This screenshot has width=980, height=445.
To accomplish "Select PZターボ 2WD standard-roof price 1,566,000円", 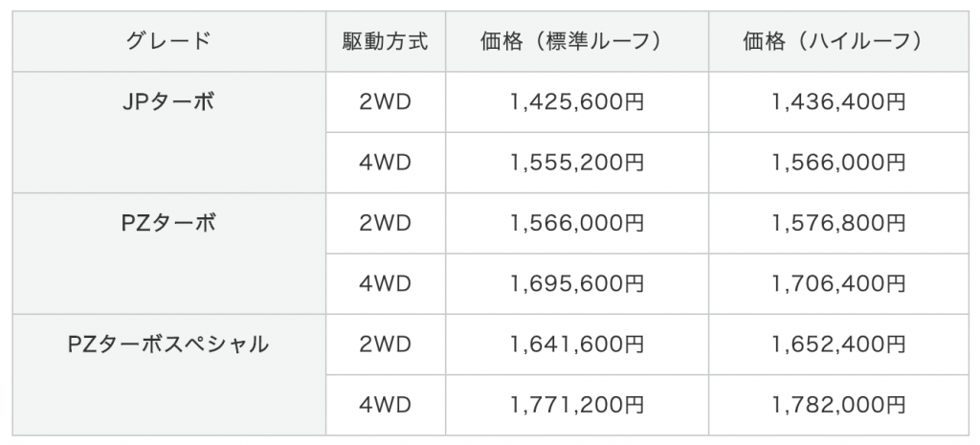I will tap(576, 223).
